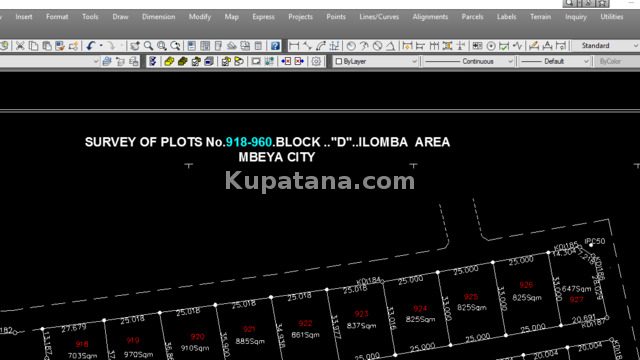Expand the Standard dimension style dropdown
Image resolution: width=640 pixels, height=360 pixels.
[605, 46]
